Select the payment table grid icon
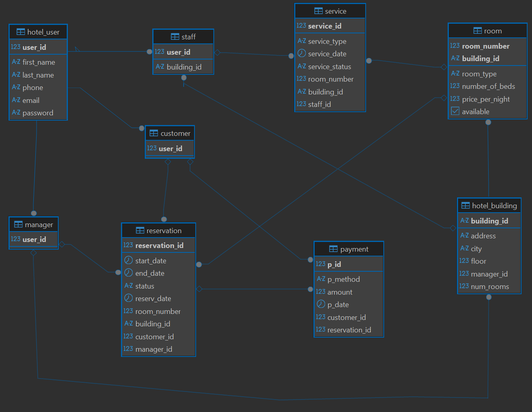Screen dimensions: 532x412 coord(333,249)
